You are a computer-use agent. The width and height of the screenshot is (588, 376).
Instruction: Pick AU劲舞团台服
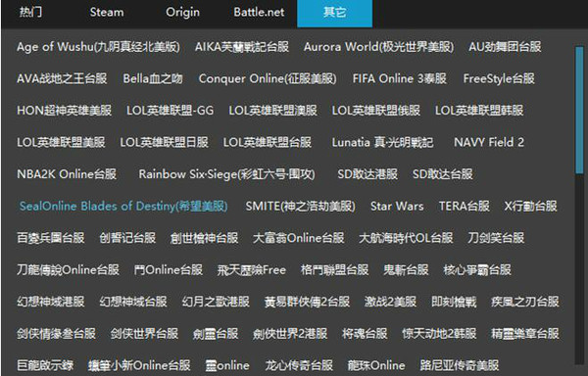505,47
